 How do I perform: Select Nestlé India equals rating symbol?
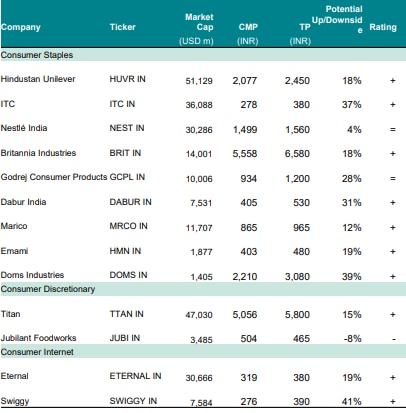(x=393, y=129)
